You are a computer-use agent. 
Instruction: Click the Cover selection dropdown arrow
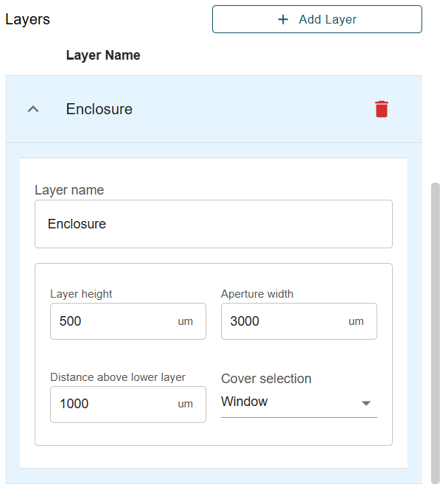(x=365, y=403)
